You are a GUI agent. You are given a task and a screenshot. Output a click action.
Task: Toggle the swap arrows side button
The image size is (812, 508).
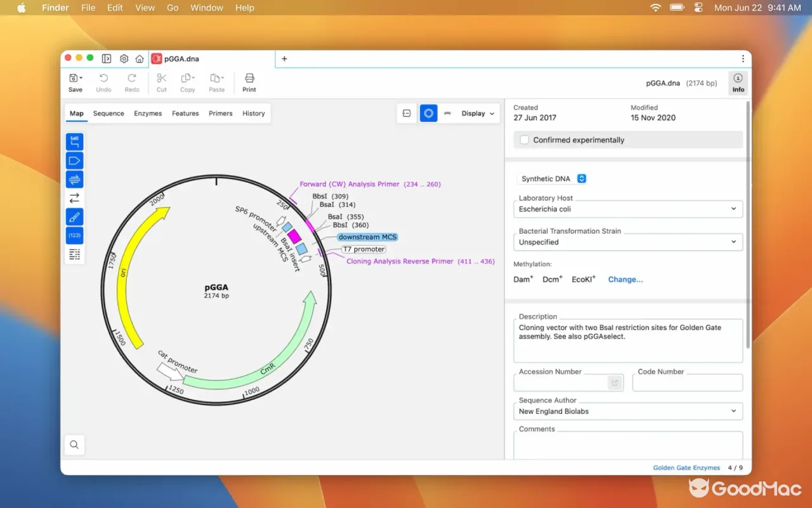74,198
